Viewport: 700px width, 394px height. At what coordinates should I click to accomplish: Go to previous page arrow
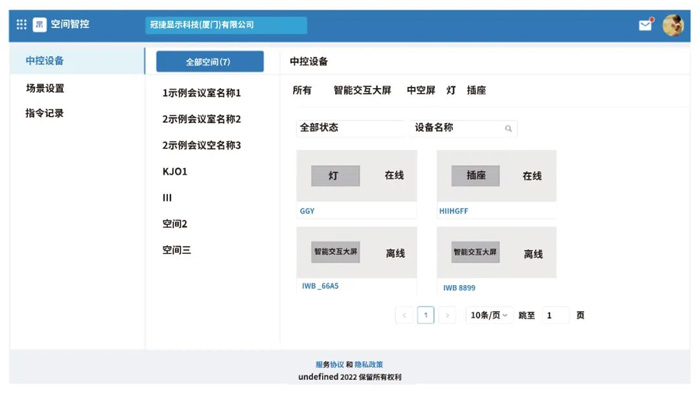(404, 315)
